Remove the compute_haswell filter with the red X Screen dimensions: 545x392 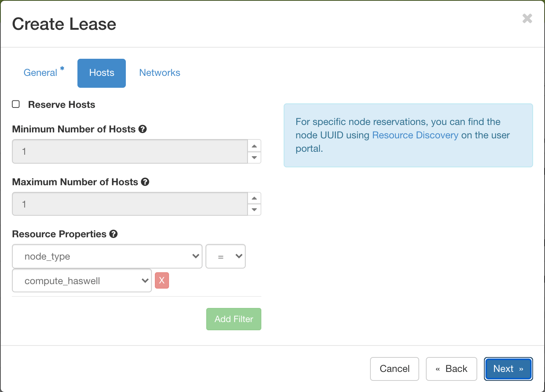click(x=162, y=280)
